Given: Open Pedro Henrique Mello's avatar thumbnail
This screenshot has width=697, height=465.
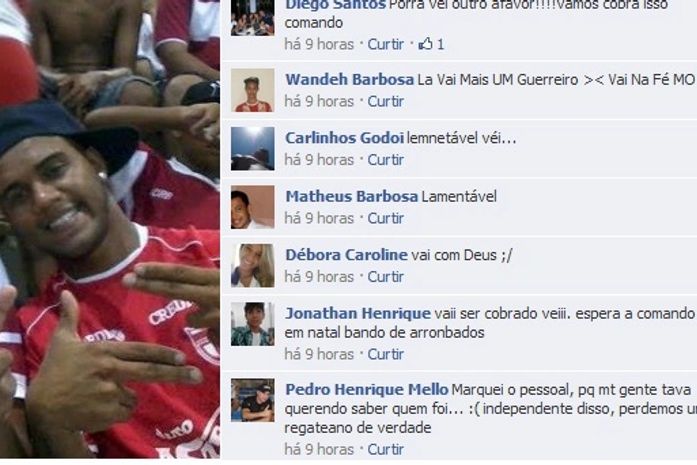Looking at the screenshot, I should (x=252, y=400).
